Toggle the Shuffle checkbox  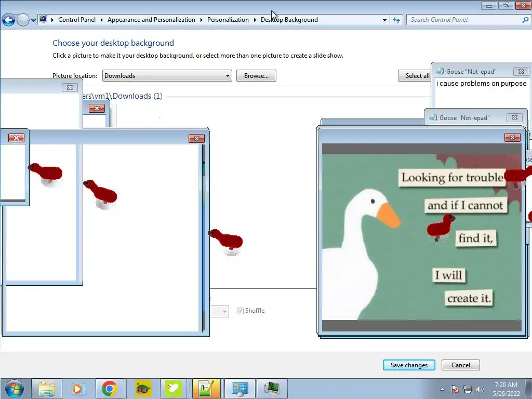click(x=240, y=311)
